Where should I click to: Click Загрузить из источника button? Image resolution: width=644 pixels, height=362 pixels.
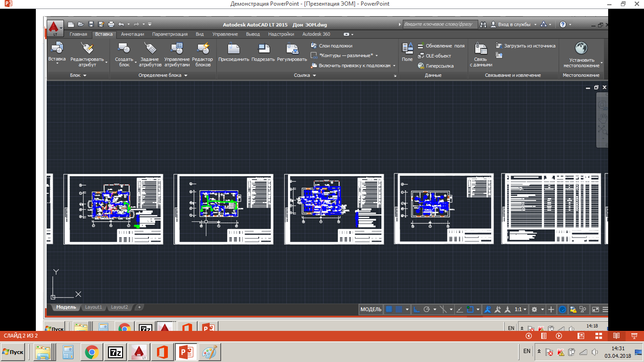526,46
